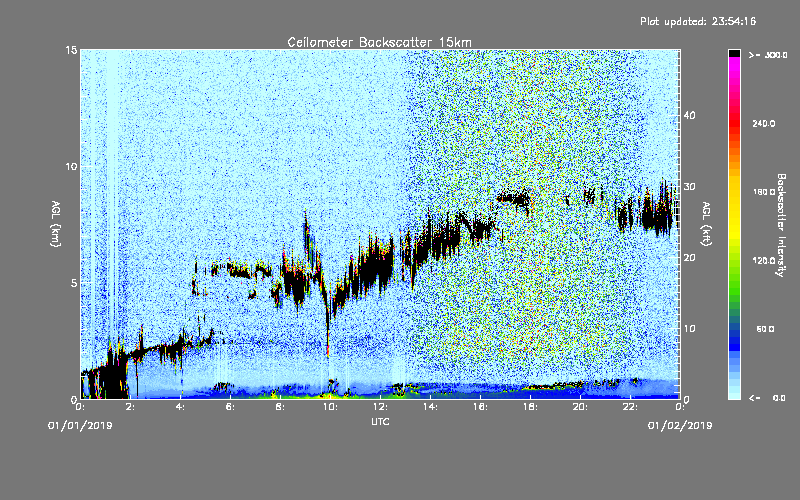The image size is (800, 500).
Task: Click the 2: hour tick on time axis
Action: pos(131,407)
